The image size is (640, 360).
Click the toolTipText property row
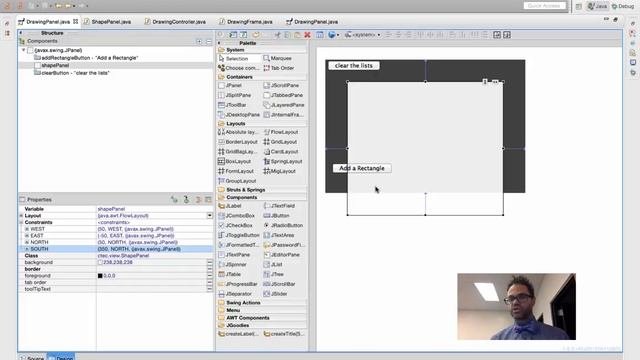(x=116, y=289)
